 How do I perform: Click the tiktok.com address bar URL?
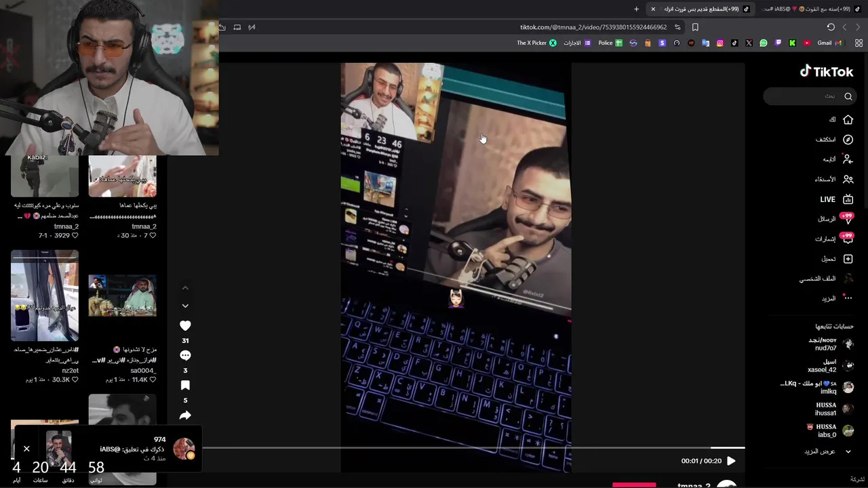(593, 27)
